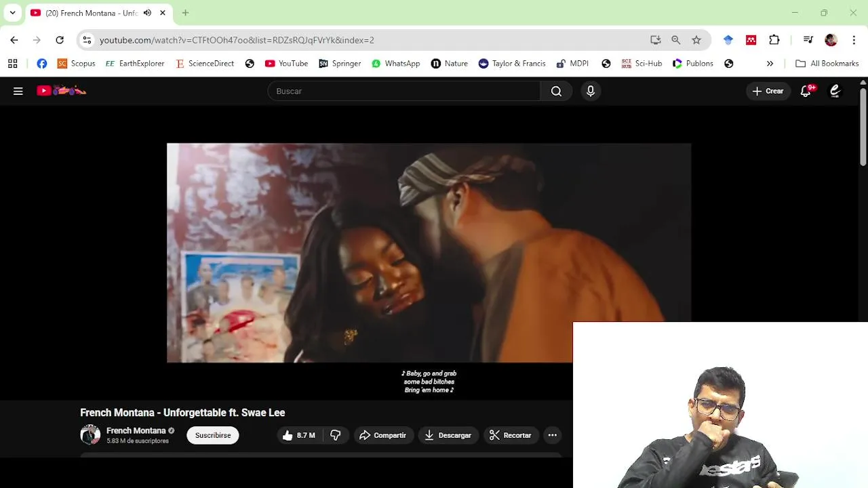The image size is (868, 488).
Task: Open the Springer bookmark
Action: 340,64
